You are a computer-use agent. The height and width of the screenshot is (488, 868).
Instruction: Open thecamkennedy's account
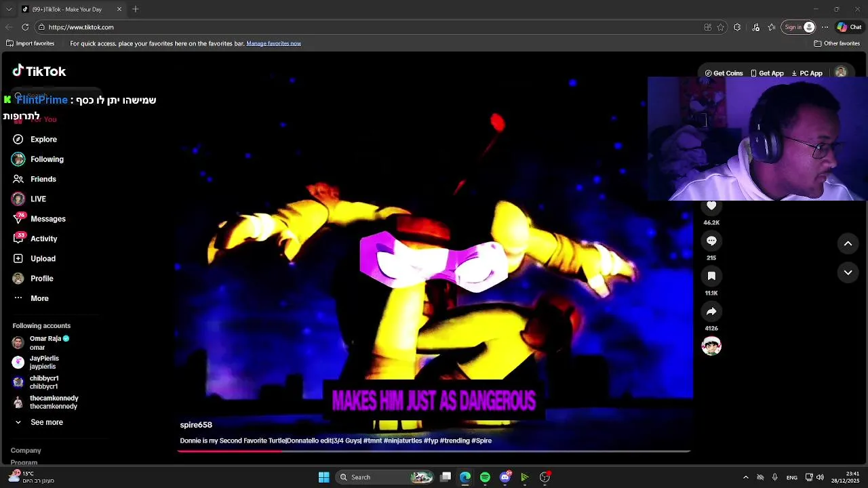pos(45,403)
